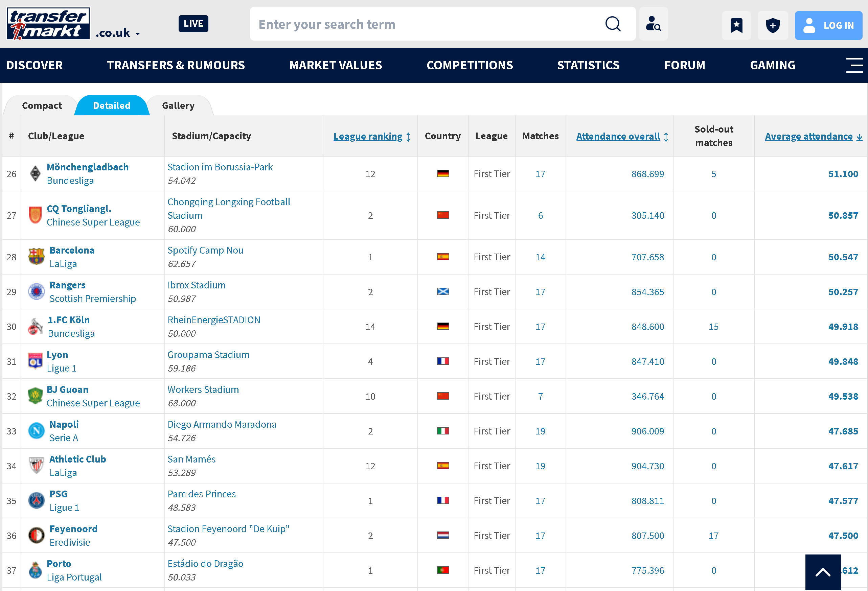Focus the search term input field
This screenshot has height=591, width=868.
tap(426, 24)
